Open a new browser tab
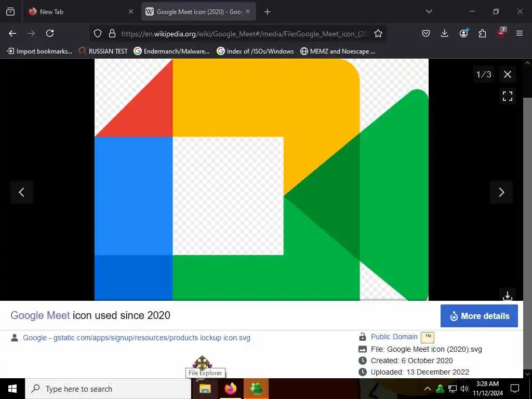This screenshot has height=399, width=532. (x=268, y=12)
